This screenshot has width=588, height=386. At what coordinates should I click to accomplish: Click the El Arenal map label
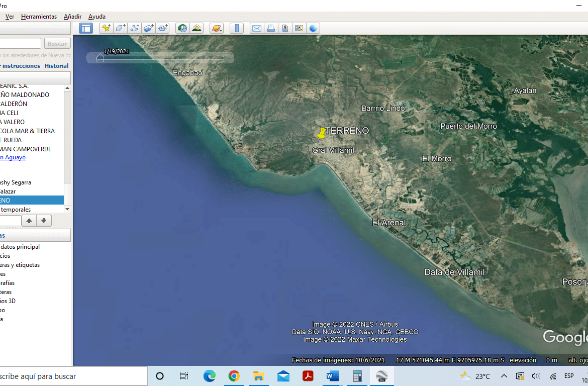(x=388, y=223)
